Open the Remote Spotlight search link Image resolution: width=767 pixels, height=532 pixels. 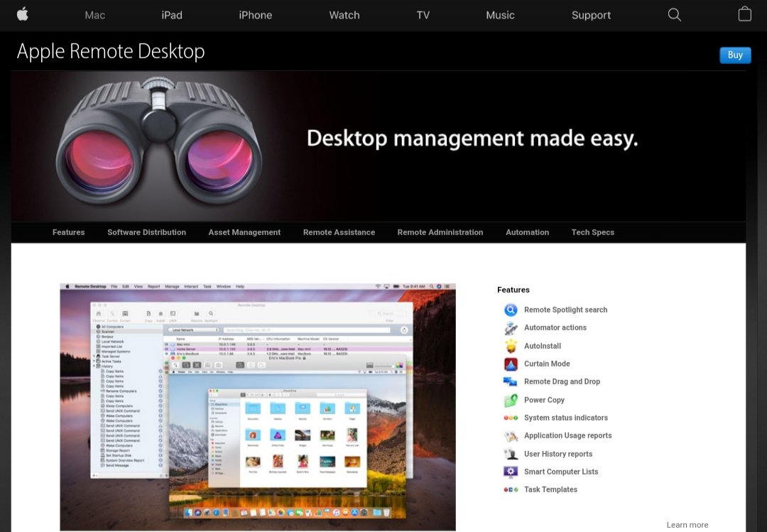click(x=565, y=310)
